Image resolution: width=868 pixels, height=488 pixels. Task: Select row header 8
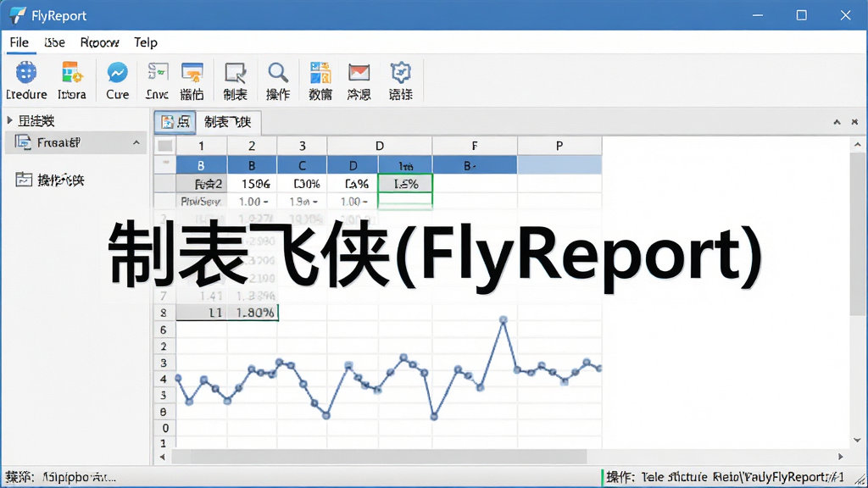[x=164, y=313]
